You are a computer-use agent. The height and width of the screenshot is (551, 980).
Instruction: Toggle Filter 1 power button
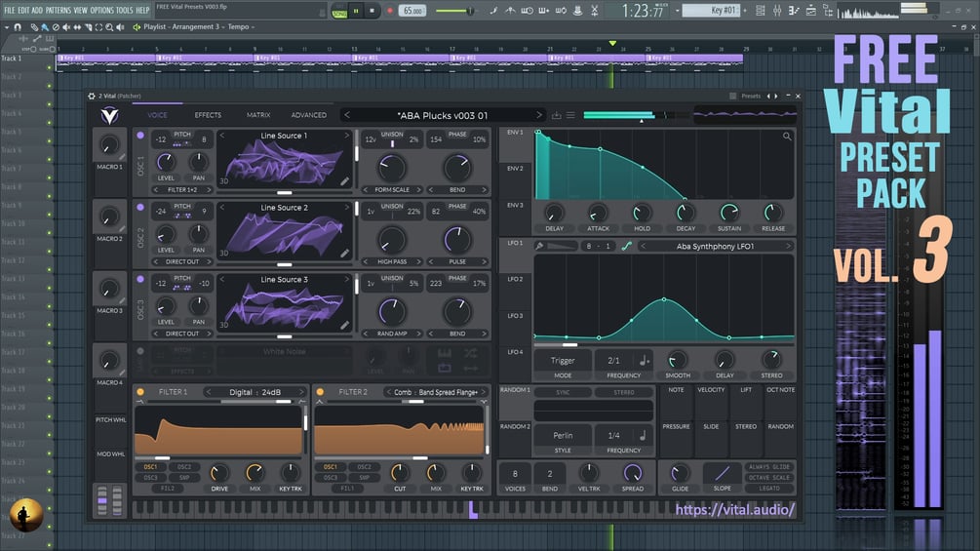point(140,392)
